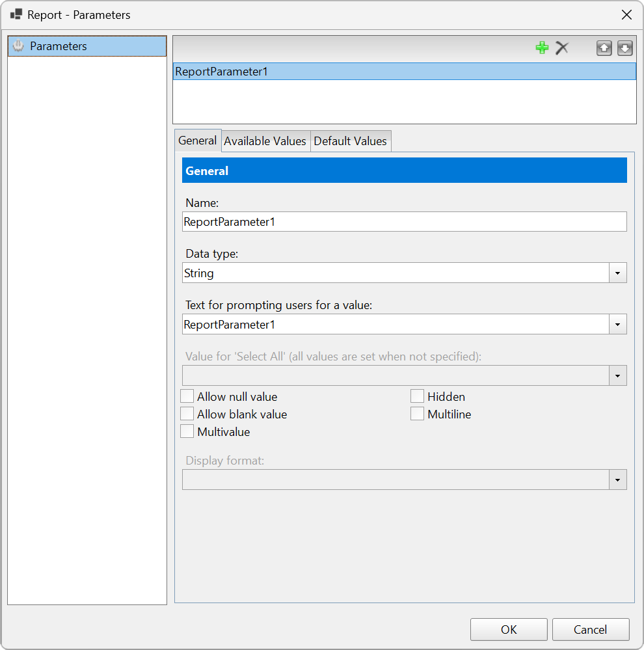This screenshot has height=650, width=644.
Task: Delete selected parameter with X icon
Action: [562, 47]
